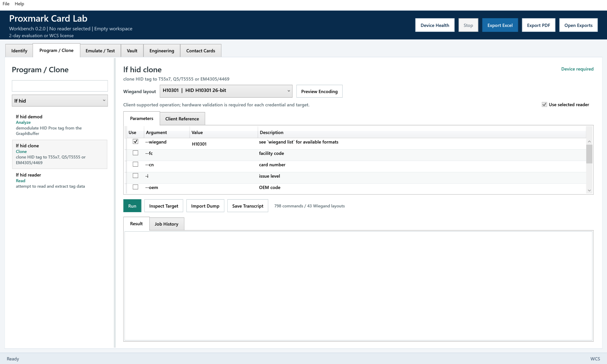Enable the --fc facility code checkbox
This screenshot has height=364, width=607.
pyautogui.click(x=135, y=153)
